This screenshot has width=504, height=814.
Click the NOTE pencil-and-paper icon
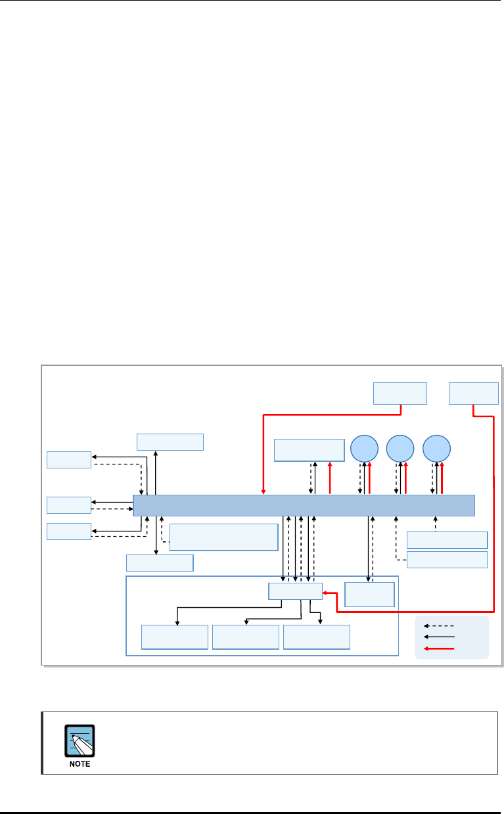pos(80,742)
